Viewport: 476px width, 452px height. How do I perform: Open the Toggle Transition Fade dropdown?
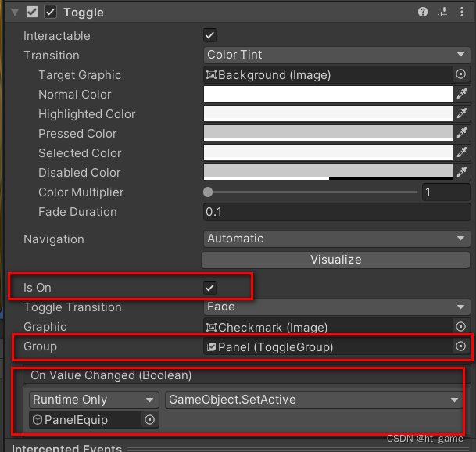[x=337, y=307]
